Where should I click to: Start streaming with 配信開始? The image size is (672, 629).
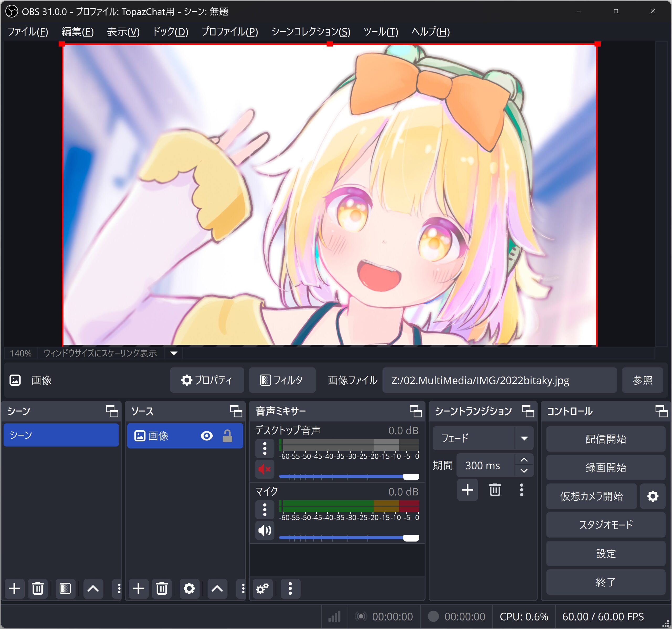tap(606, 439)
